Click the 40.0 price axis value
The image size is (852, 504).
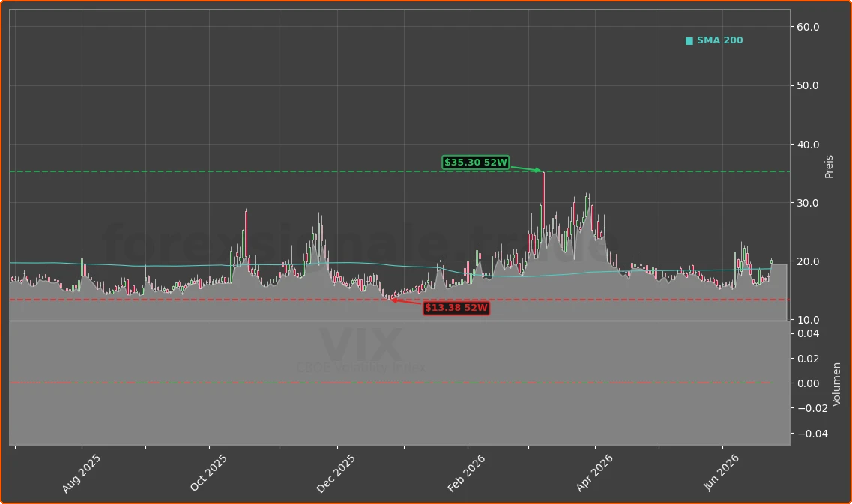click(x=808, y=145)
